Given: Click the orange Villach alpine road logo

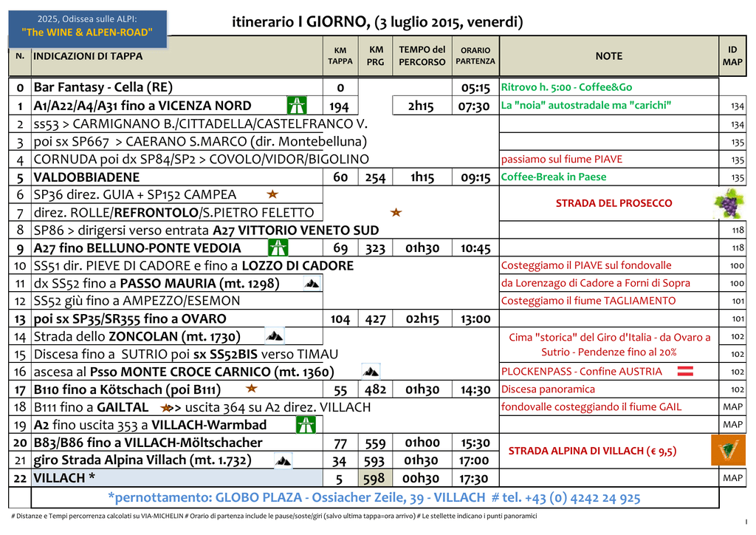Looking at the screenshot, I should click(x=728, y=449).
